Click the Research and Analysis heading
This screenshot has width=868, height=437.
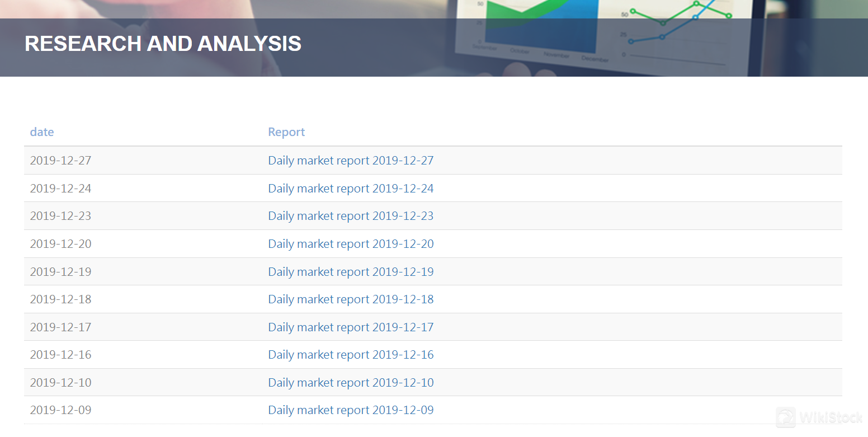coord(163,44)
